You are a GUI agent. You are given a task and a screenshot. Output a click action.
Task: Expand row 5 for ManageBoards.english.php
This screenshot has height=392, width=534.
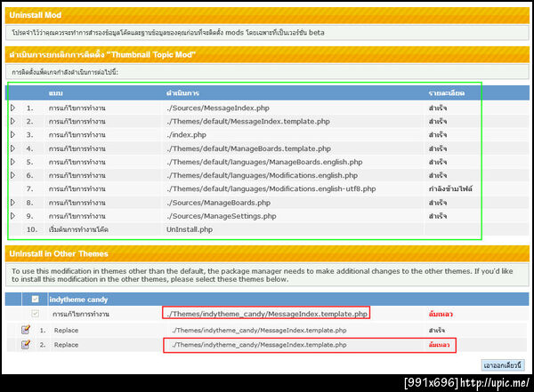click(x=13, y=162)
